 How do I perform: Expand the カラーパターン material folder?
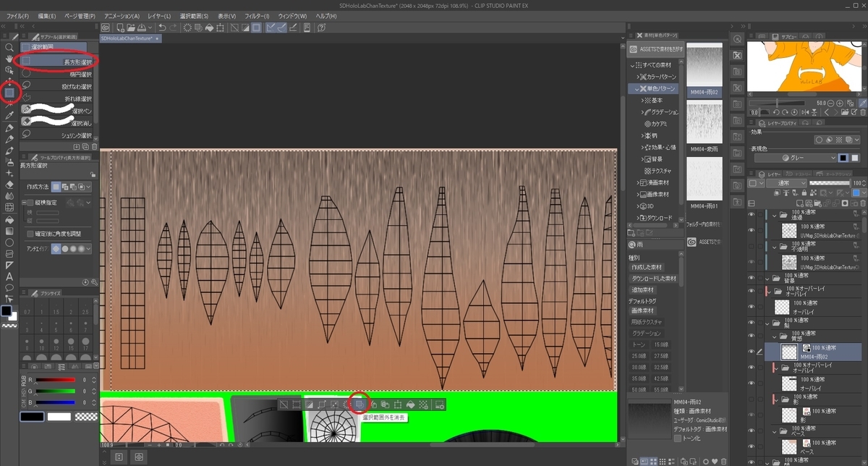(x=639, y=77)
